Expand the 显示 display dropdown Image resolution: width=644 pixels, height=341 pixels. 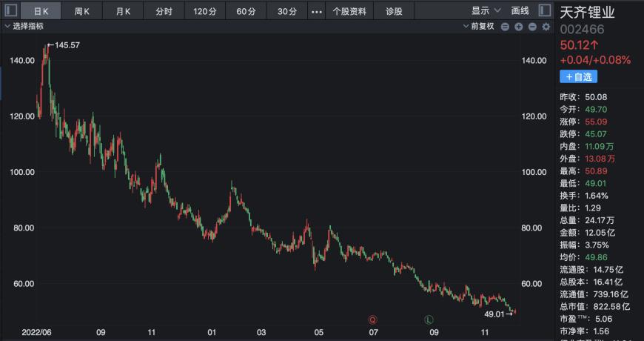click(486, 11)
